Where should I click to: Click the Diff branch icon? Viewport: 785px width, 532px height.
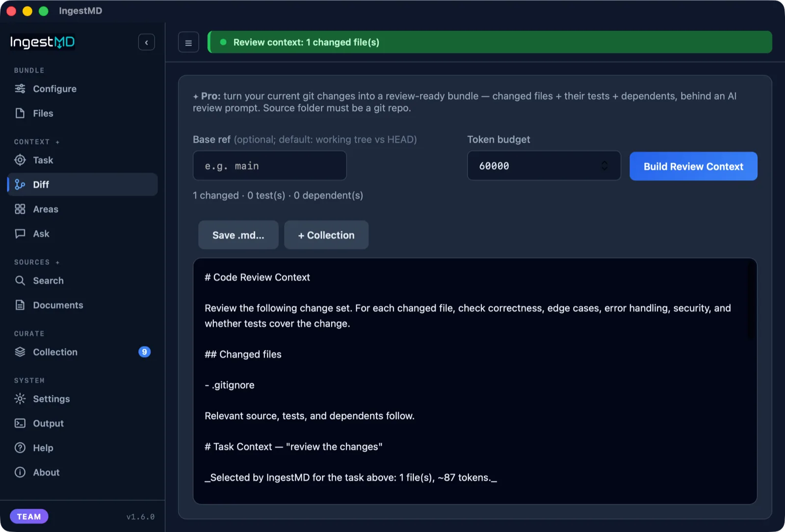coord(20,185)
